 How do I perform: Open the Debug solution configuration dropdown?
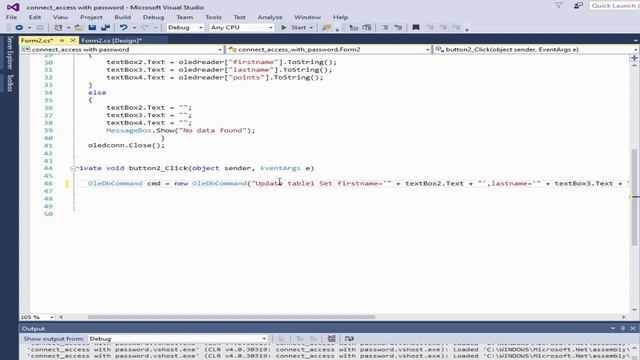[x=185, y=27]
